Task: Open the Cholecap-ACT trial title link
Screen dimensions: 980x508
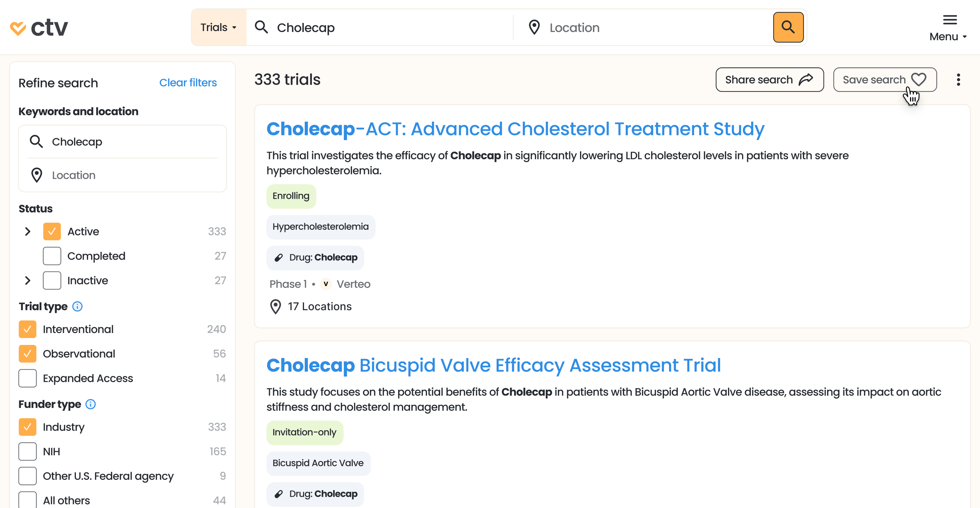Action: 515,129
